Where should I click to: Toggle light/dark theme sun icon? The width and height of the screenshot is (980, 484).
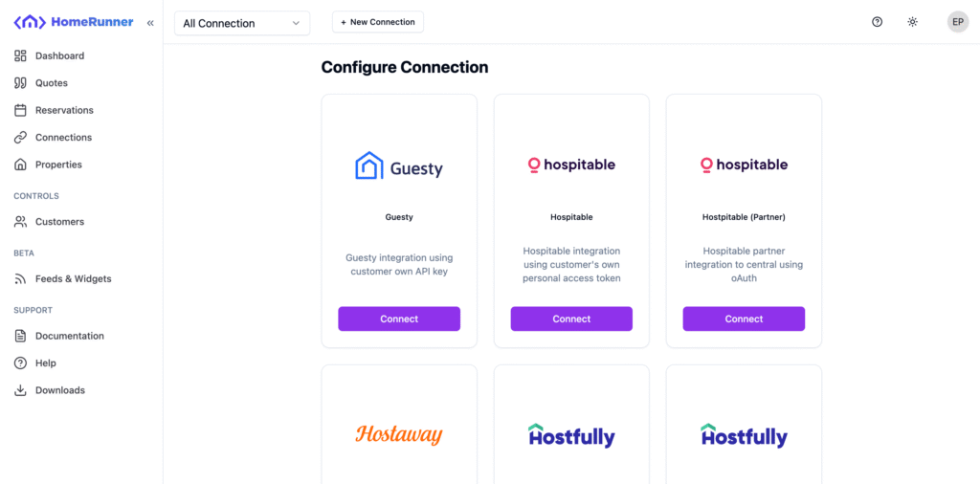click(912, 22)
